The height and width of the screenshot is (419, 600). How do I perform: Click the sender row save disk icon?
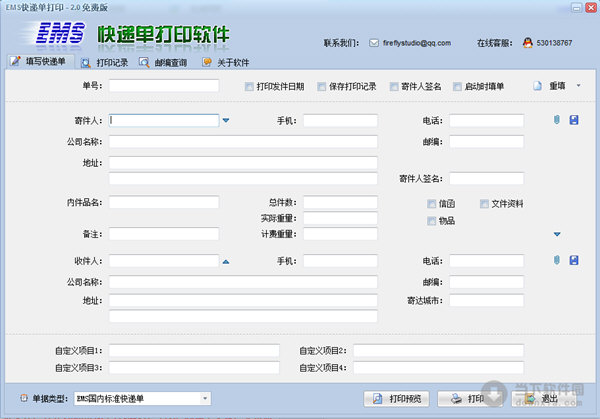coord(574,120)
